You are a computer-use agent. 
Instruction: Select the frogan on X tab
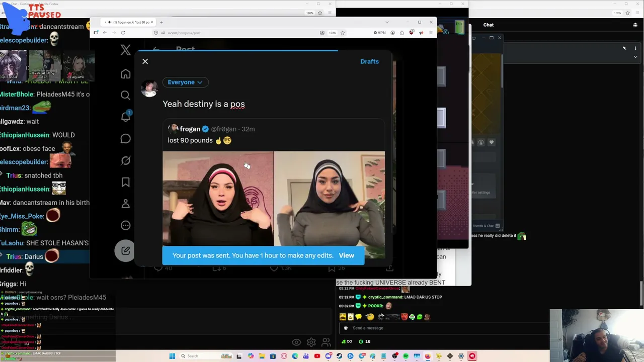128,22
